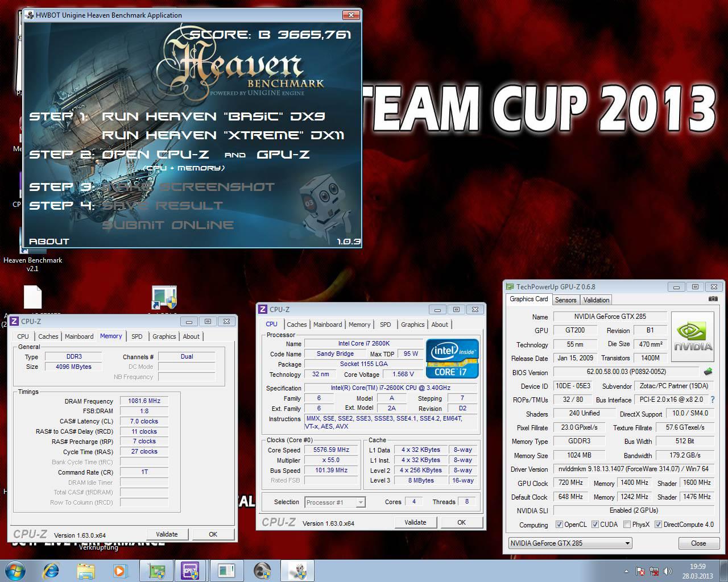Click Take Screenshot in Heaven app

[x=188, y=186]
